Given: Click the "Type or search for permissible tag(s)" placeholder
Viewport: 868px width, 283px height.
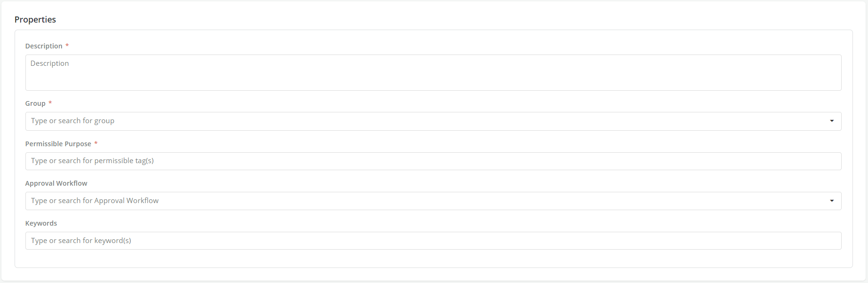Looking at the screenshot, I should [x=92, y=161].
